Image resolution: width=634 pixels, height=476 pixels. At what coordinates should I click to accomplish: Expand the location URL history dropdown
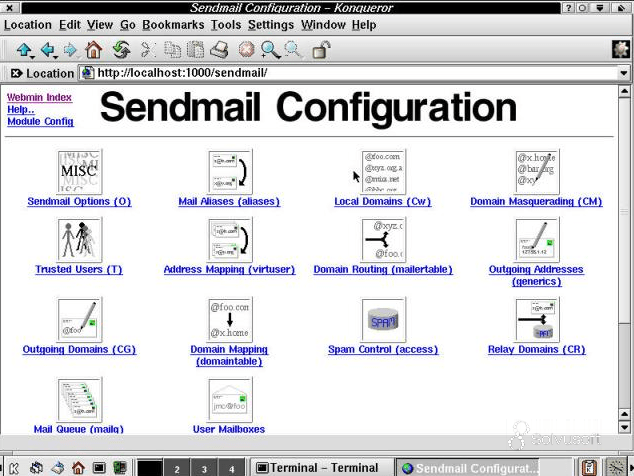pos(624,73)
